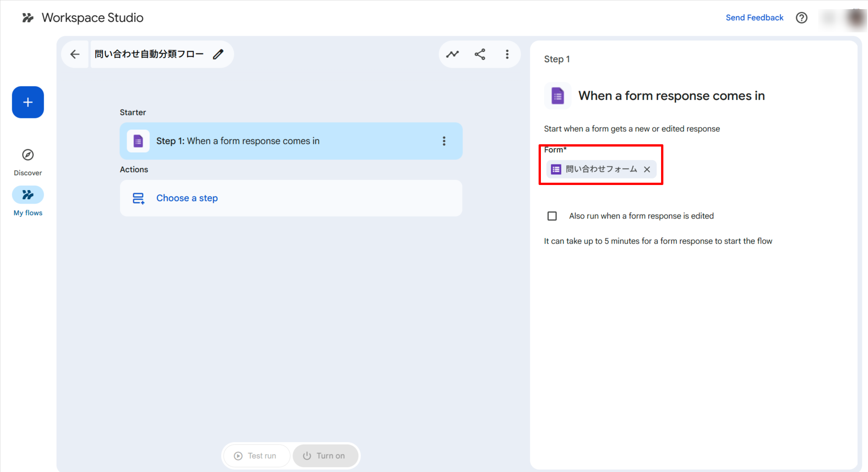Toggle the Turn on flow button

(325, 456)
